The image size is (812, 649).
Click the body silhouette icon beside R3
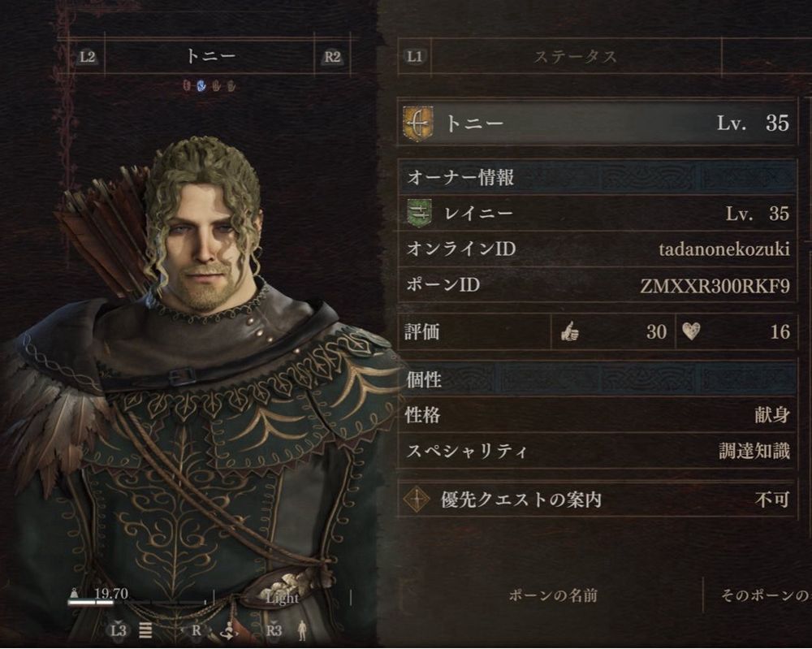(x=302, y=630)
